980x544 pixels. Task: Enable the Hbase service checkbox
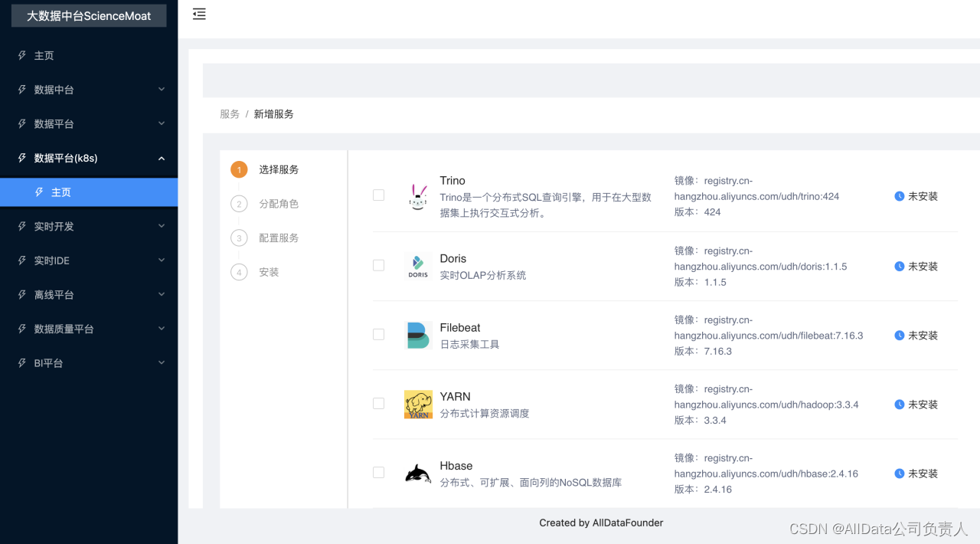pyautogui.click(x=378, y=472)
